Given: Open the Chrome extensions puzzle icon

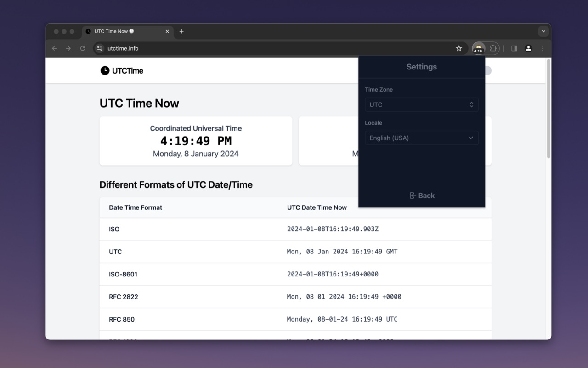Looking at the screenshot, I should click(493, 48).
